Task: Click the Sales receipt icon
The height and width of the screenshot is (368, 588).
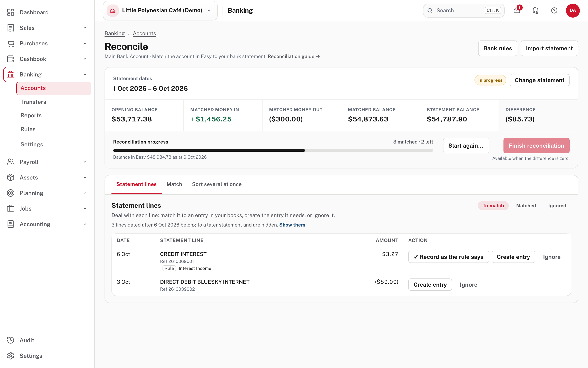Action: point(10,28)
